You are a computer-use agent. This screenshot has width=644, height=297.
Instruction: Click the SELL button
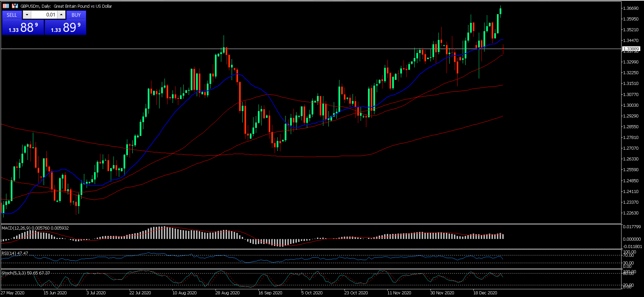[x=12, y=15]
